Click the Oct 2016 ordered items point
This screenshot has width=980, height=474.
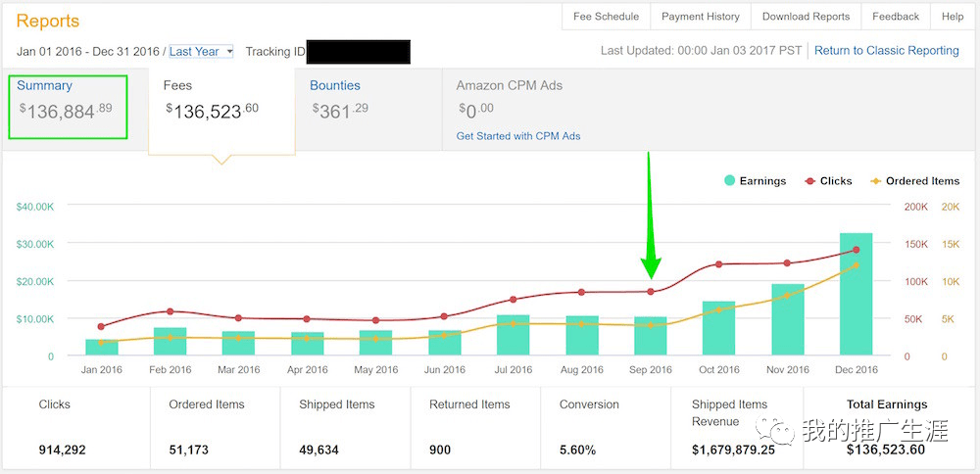point(718,309)
